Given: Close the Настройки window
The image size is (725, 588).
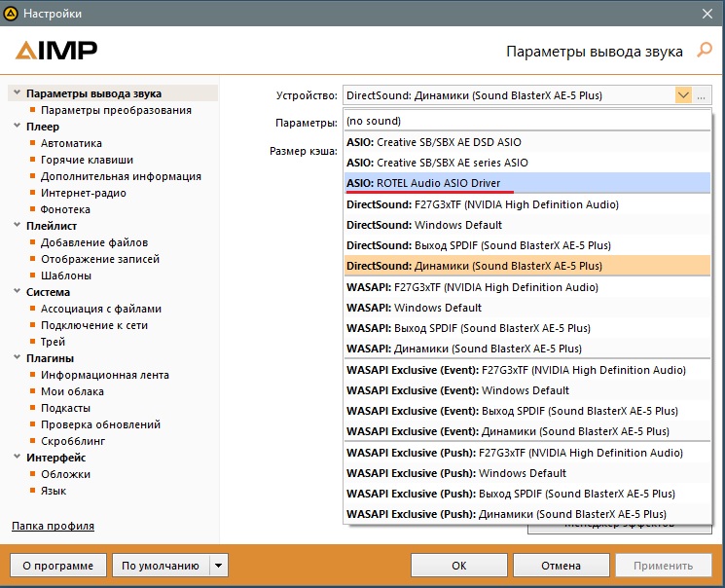Looking at the screenshot, I should point(707,14).
